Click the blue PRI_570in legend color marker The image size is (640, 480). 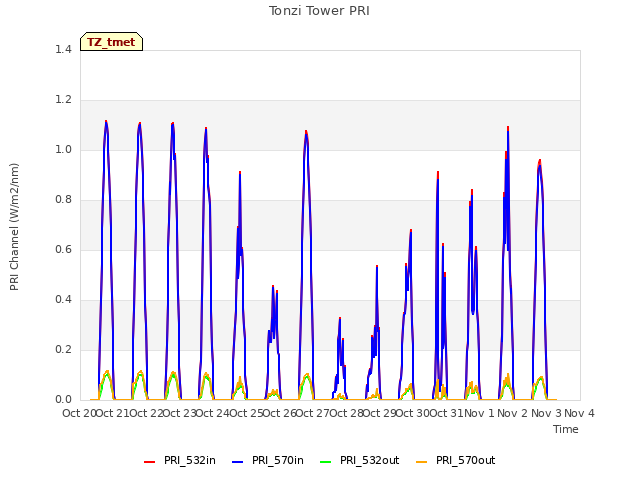(x=238, y=462)
